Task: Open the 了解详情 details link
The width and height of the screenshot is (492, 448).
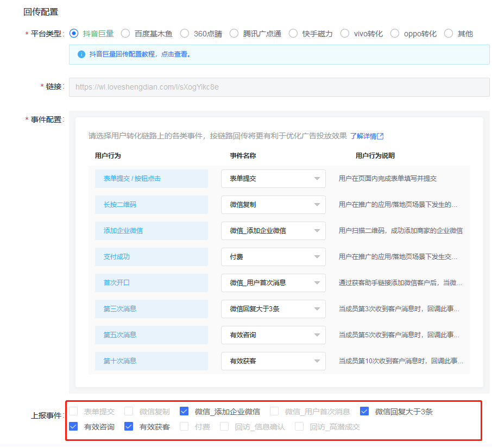Action: click(x=365, y=136)
